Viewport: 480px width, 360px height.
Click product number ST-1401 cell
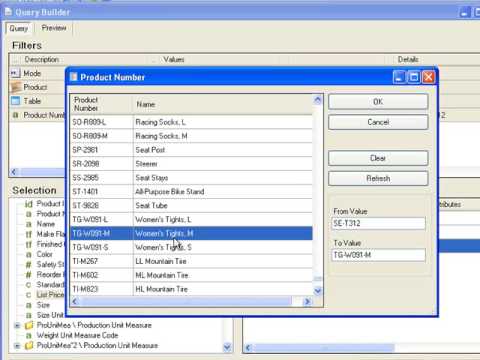[x=102, y=192]
